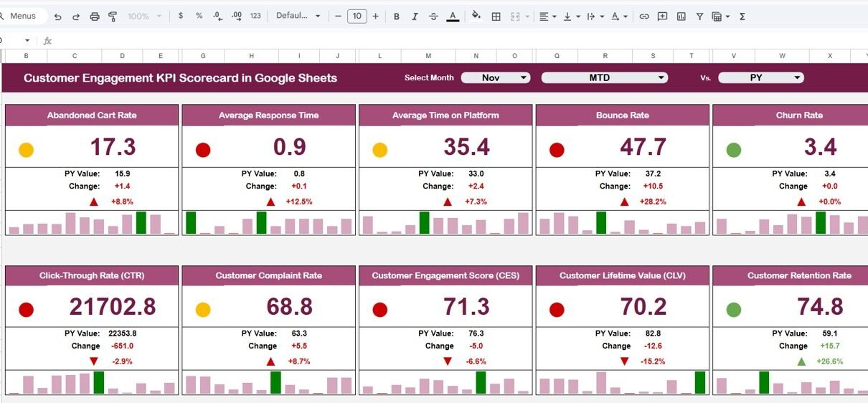This screenshot has width=868, height=403.
Task: Open the fill color picker
Action: [x=476, y=16]
